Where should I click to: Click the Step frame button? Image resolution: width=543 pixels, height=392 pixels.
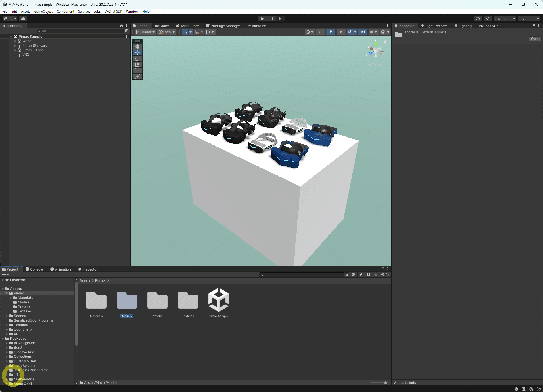[x=281, y=19]
